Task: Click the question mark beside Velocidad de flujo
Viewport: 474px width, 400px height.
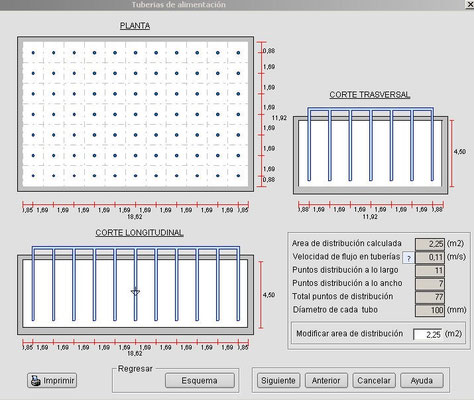Action: pyautogui.click(x=409, y=258)
